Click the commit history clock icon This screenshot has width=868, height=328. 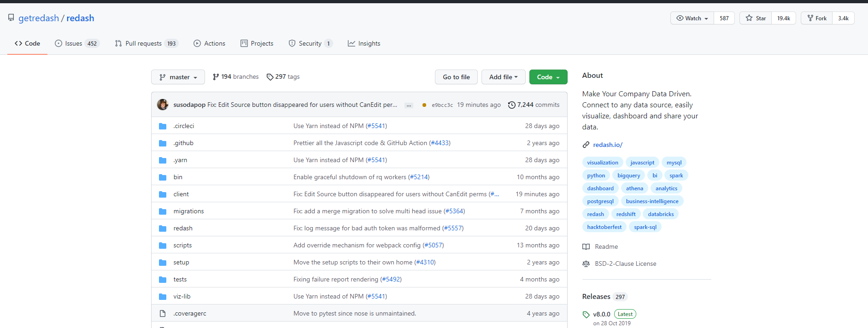511,105
